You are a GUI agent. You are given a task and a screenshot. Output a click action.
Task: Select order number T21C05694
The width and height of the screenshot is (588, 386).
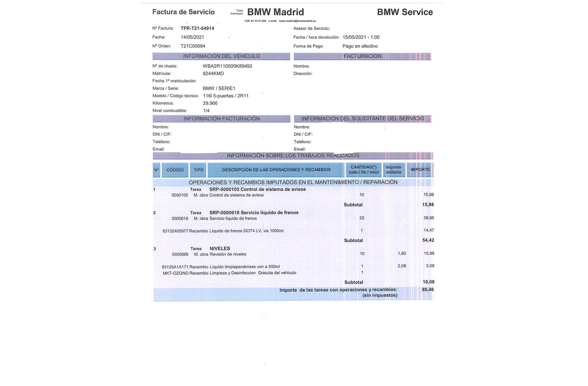[x=193, y=46]
